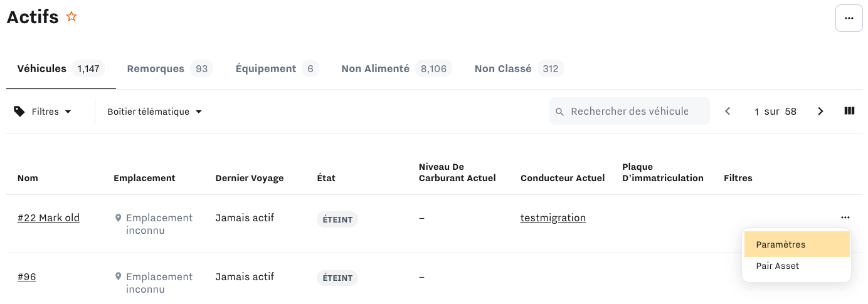The height and width of the screenshot is (304, 868).
Task: Open the Non Alimenté tab
Action: pyautogui.click(x=396, y=68)
